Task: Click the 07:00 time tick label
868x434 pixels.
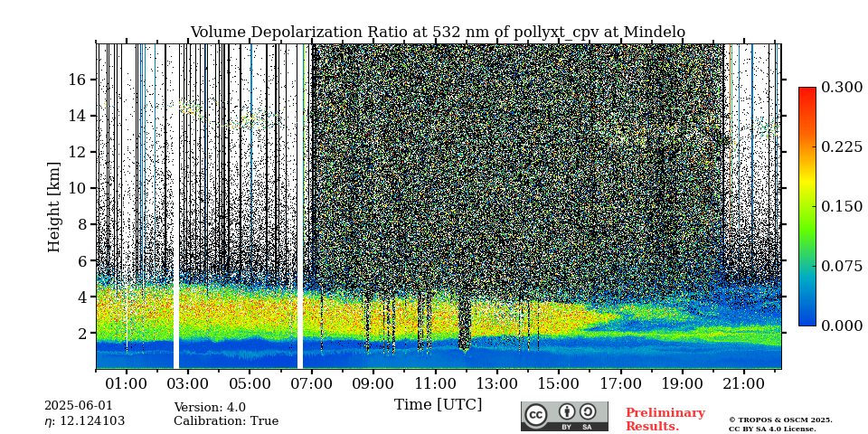Action: point(312,383)
